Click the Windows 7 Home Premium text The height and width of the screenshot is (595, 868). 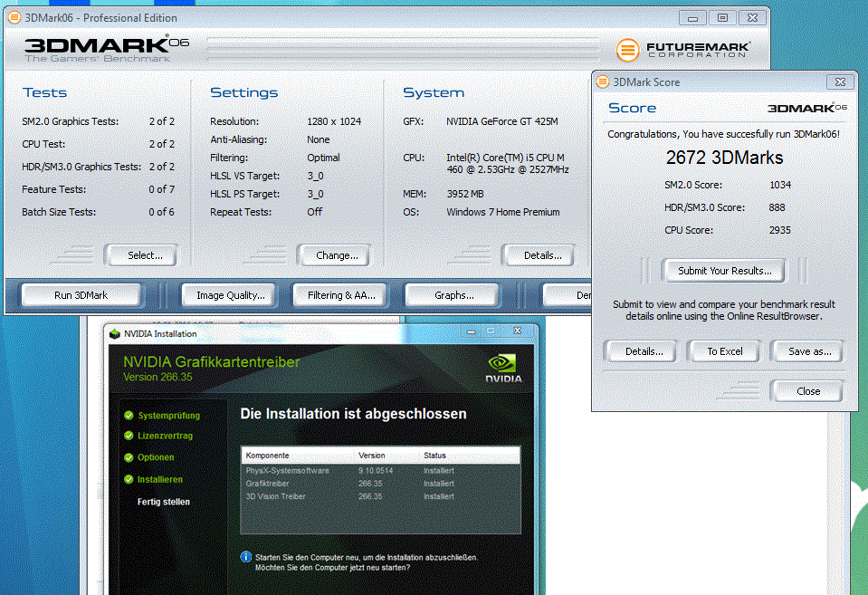(x=503, y=212)
